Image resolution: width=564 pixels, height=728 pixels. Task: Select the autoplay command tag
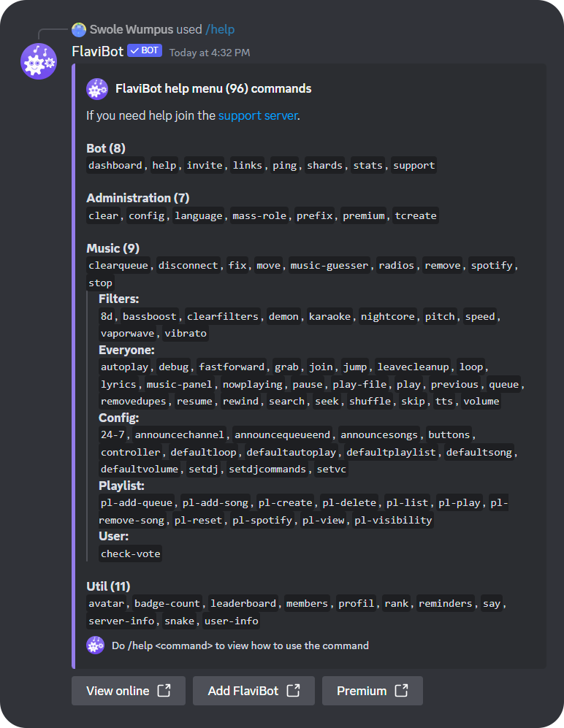[x=124, y=367]
